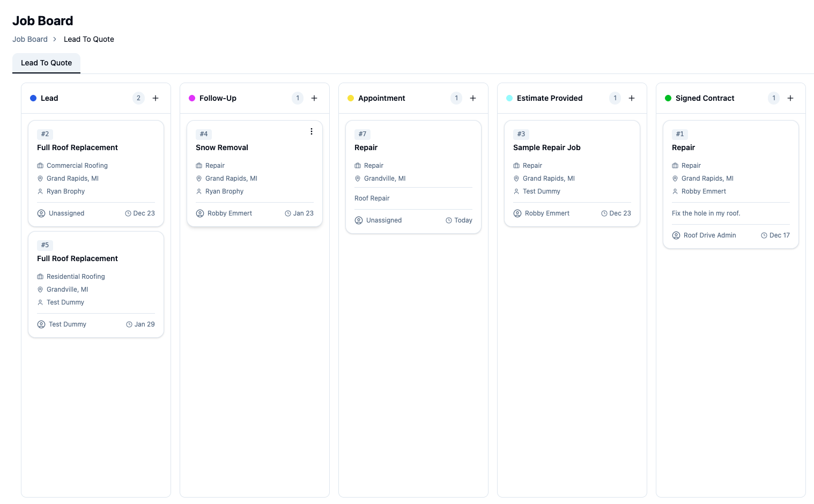Viewport: 814px width, 504px height.
Task: Add a new job in Lead column
Action: point(156,98)
